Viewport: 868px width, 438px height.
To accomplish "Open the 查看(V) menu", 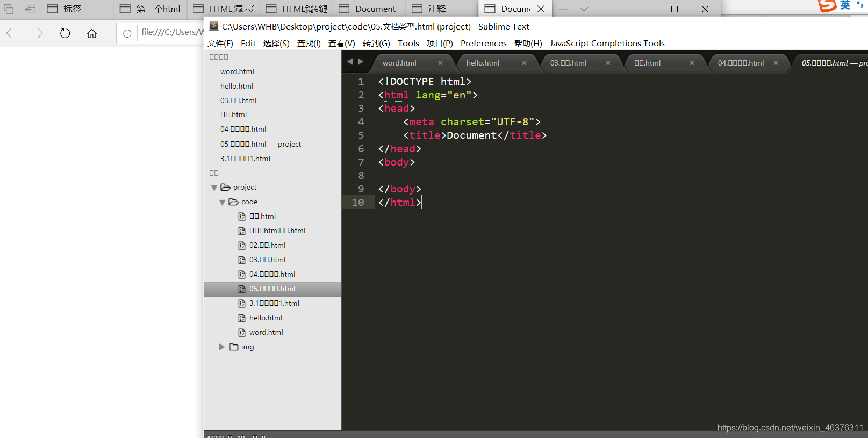I will tap(342, 44).
